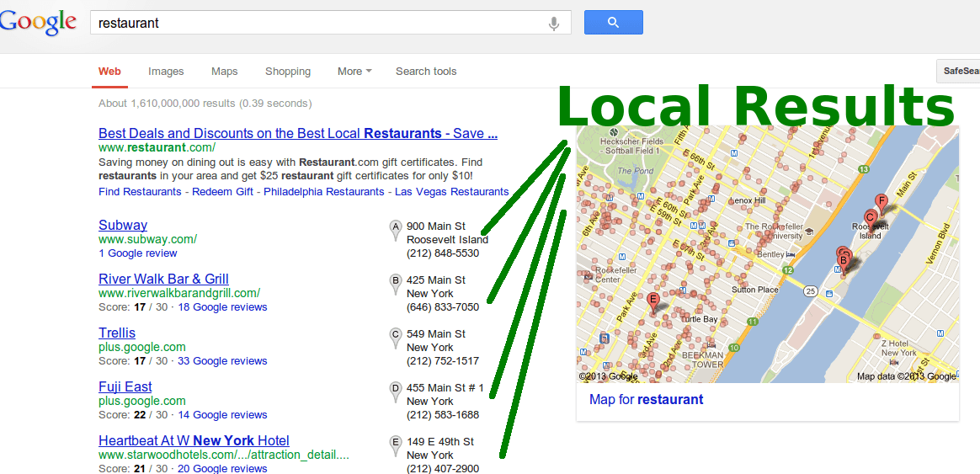Switch to the Maps tab
The width and height of the screenshot is (980, 474).
(x=225, y=72)
